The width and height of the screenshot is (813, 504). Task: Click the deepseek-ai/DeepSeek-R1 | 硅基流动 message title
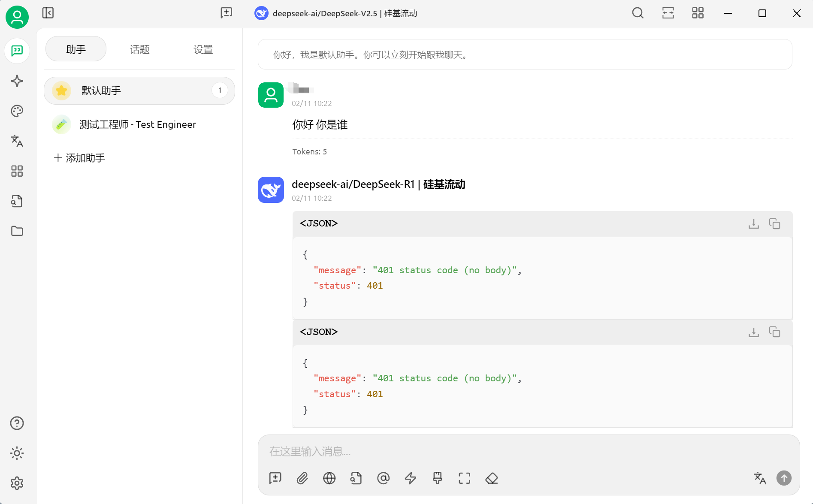[378, 184]
